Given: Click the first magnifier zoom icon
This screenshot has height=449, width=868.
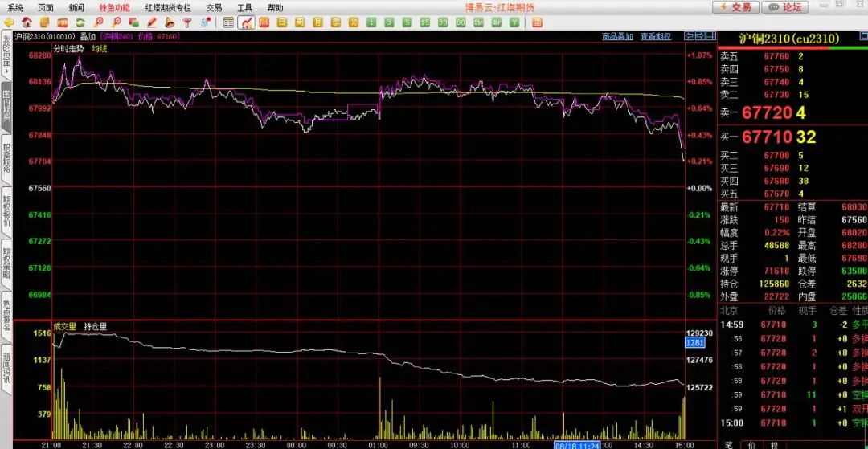Looking at the screenshot, I should 99,22.
